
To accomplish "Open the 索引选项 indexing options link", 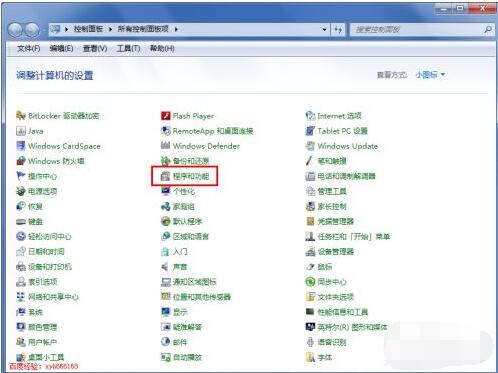I will (43, 282).
